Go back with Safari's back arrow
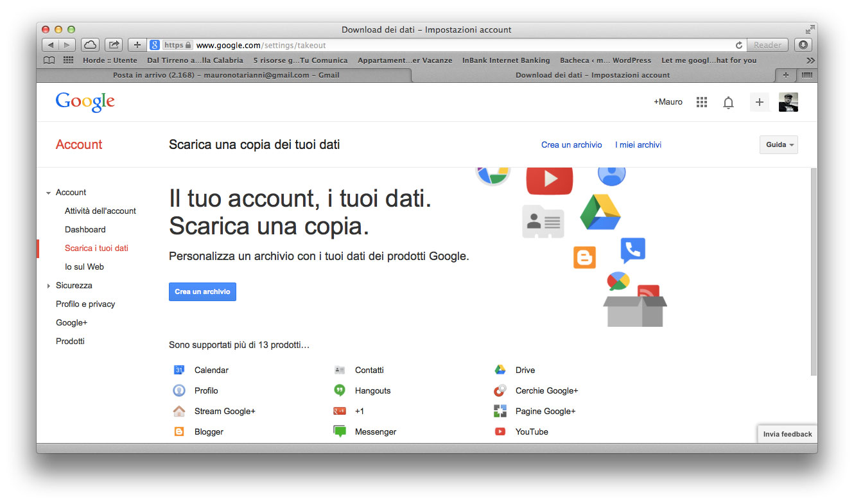This screenshot has height=504, width=854. [51, 45]
